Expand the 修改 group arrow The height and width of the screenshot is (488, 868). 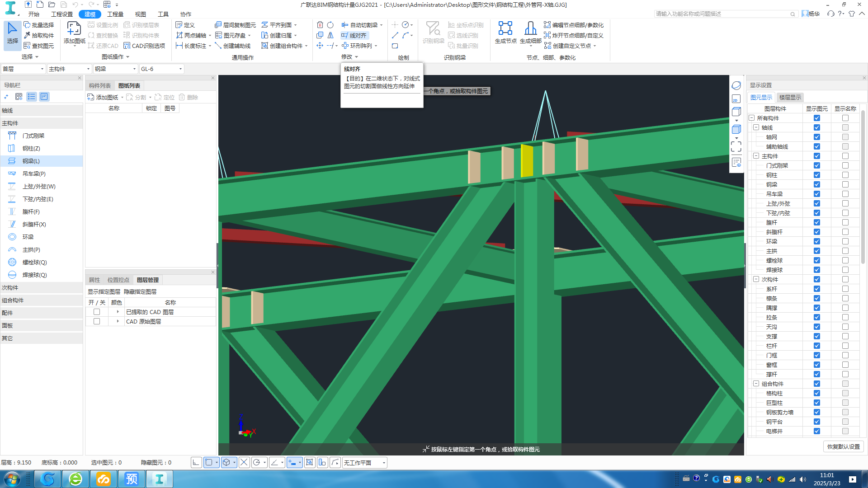[x=356, y=57]
